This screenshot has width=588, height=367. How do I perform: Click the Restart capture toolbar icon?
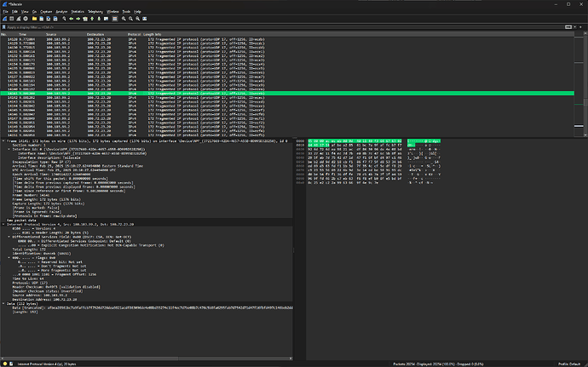tap(19, 19)
